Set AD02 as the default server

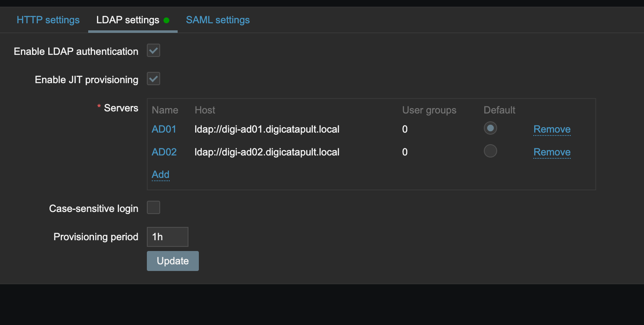pyautogui.click(x=490, y=150)
